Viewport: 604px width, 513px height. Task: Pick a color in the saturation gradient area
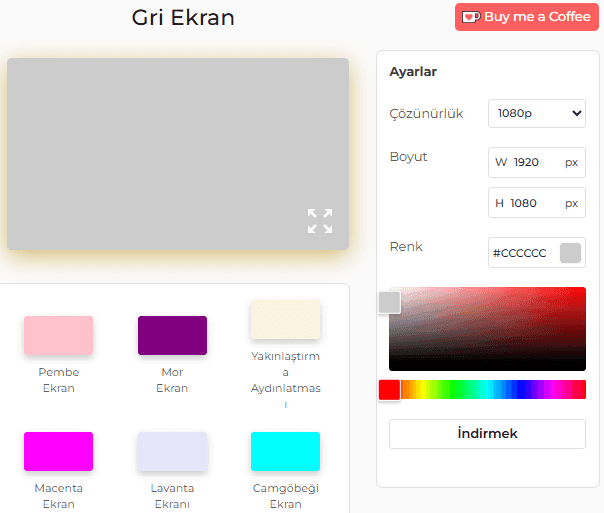(487, 329)
